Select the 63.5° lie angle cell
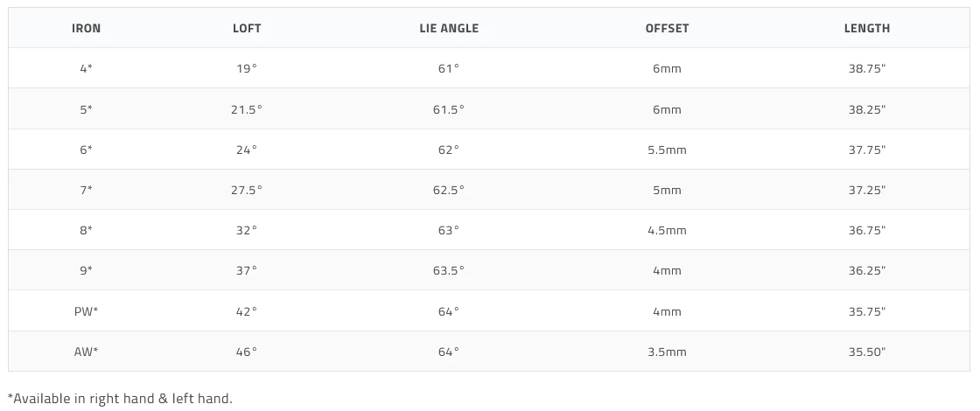Image resolution: width=980 pixels, height=411 pixels. point(449,271)
